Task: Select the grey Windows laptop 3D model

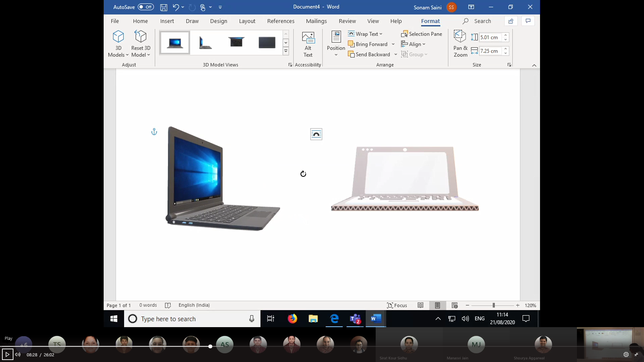Action: [223, 178]
